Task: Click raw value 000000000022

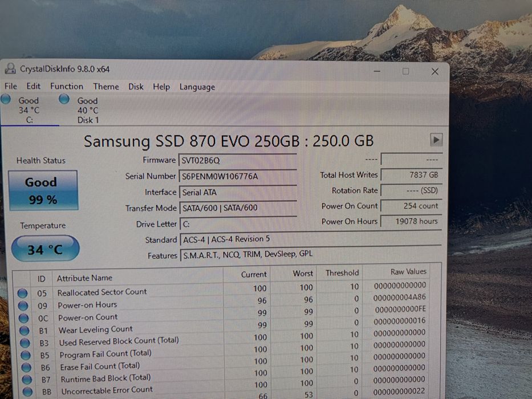Action: 399,391
